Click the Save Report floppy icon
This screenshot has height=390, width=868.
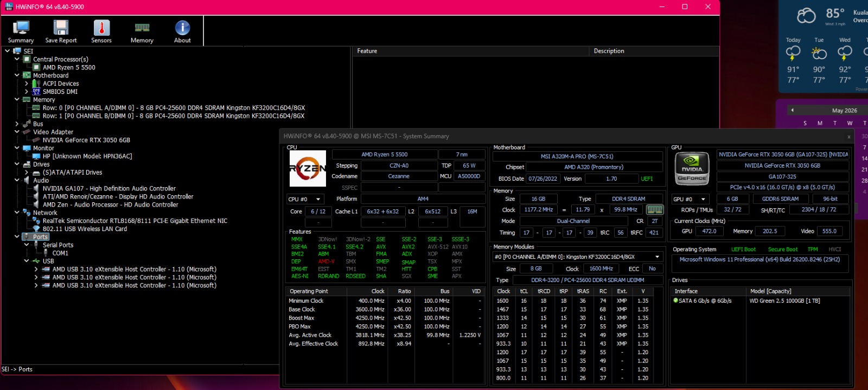point(61,31)
